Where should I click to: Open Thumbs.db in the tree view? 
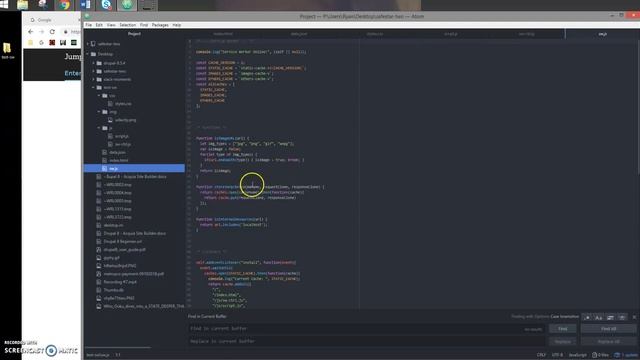coord(113,290)
